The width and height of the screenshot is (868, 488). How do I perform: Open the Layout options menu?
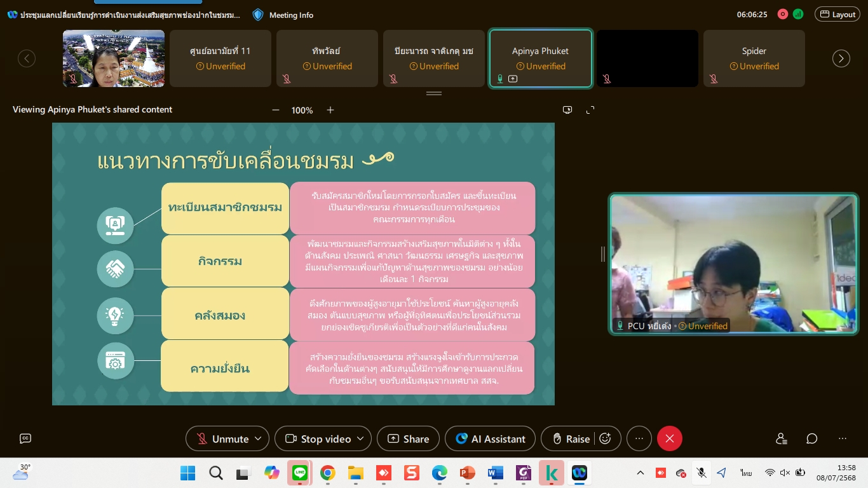(x=837, y=15)
